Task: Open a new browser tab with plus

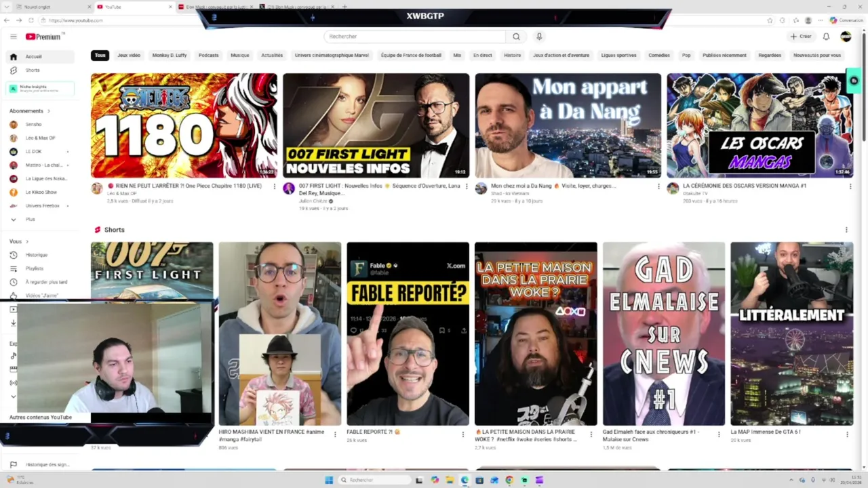Action: (344, 7)
